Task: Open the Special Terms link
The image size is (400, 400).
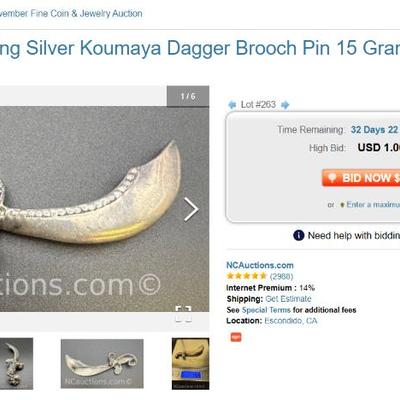Action: pos(266,310)
